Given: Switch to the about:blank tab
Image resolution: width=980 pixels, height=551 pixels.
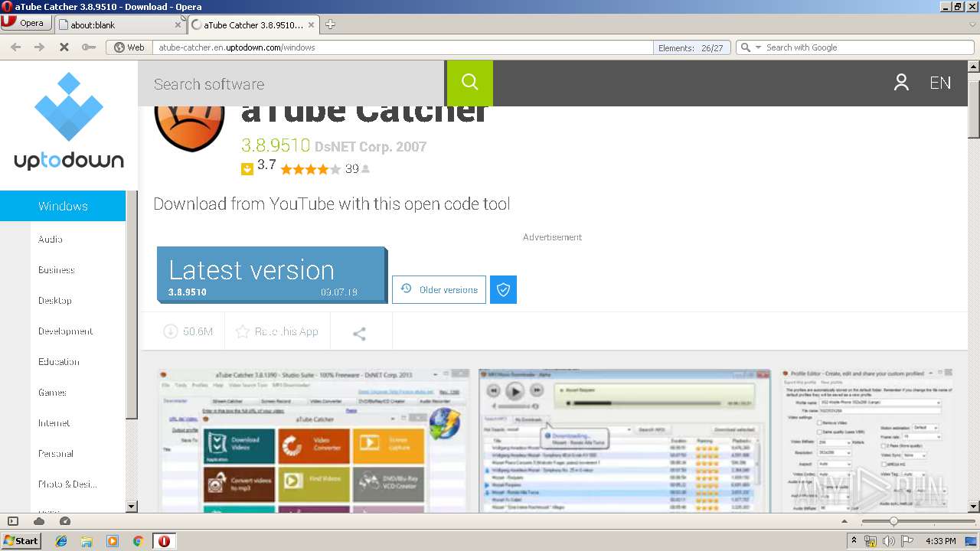Looking at the screenshot, I should pyautogui.click(x=119, y=24).
